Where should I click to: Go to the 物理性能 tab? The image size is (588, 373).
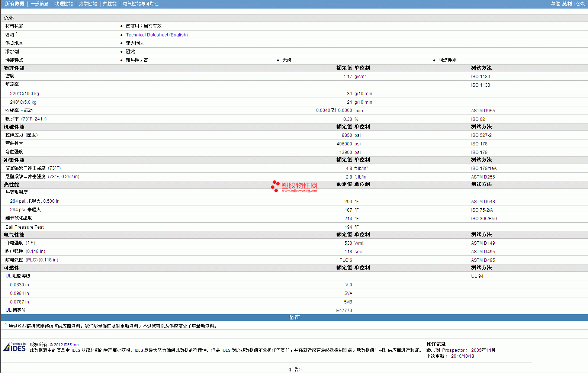(64, 4)
